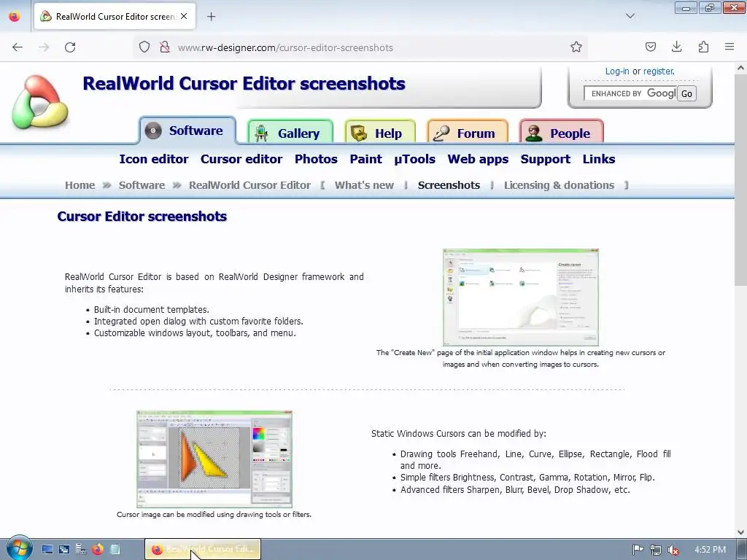Open the cursor drawing tools screenshot thumbnail
Screen dimensions: 747x560
click(214, 459)
